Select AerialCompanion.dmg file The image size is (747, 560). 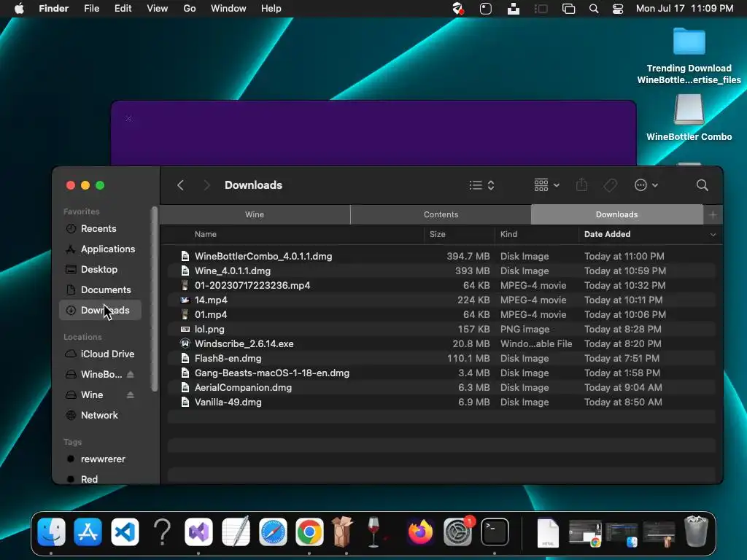(x=441, y=388)
